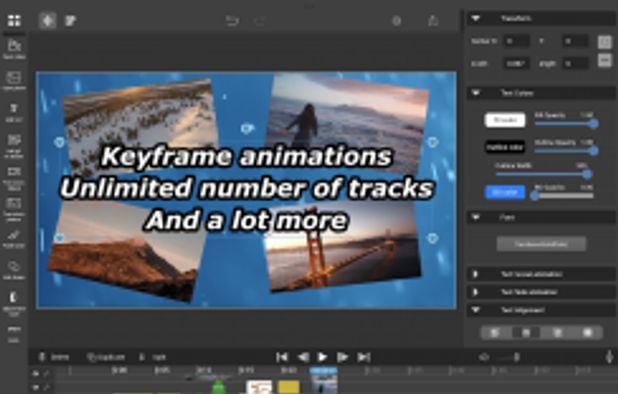618x394 pixels.
Task: Step back one frame
Action: (303, 357)
